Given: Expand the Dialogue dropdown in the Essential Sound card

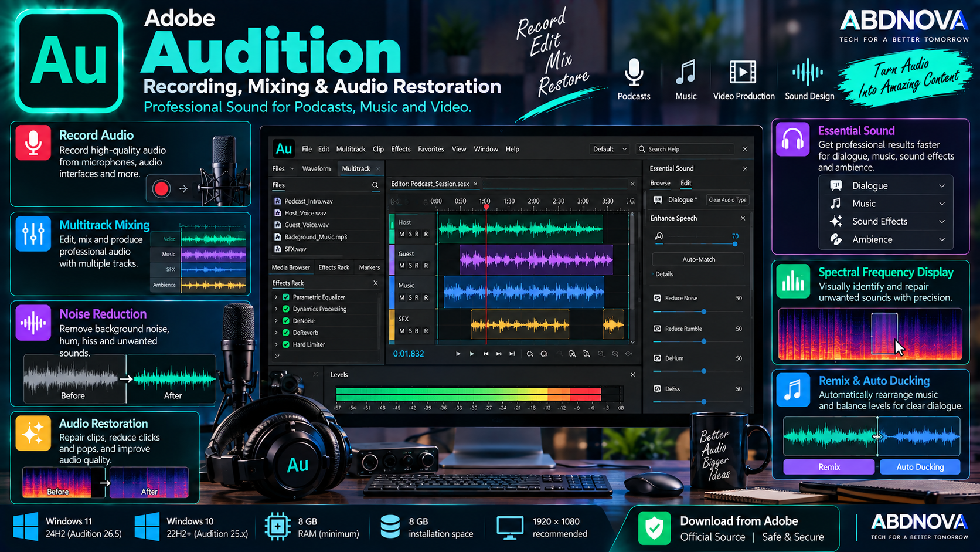Looking at the screenshot, I should [x=942, y=186].
